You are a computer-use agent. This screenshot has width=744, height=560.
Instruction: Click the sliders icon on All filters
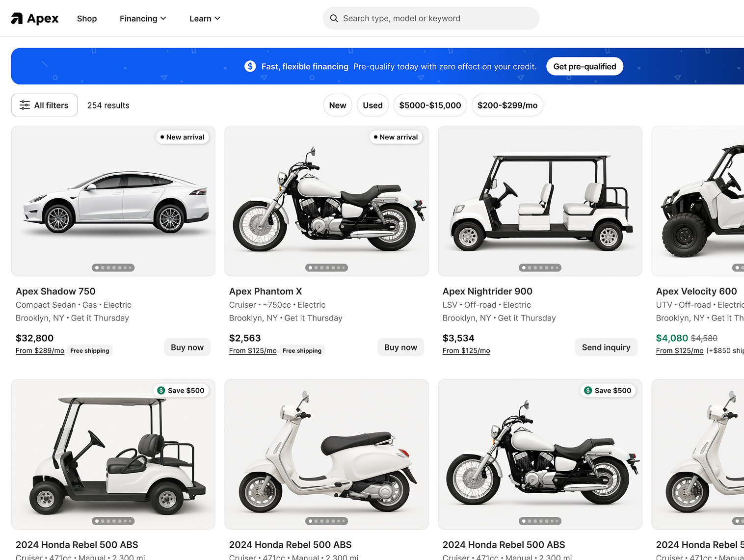(x=25, y=105)
